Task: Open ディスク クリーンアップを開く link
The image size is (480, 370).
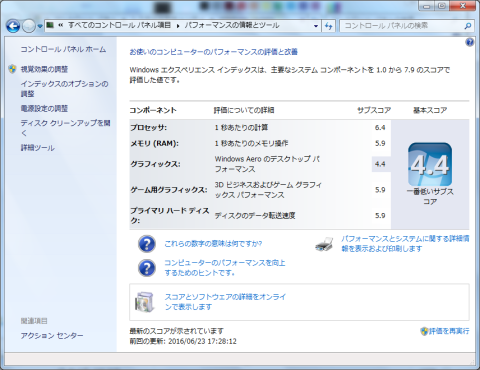Action: [65, 128]
